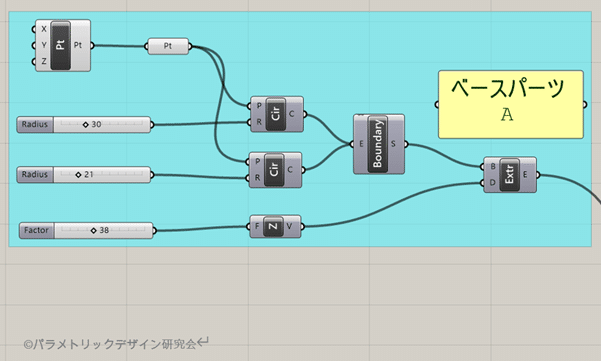Select the upper Cir circle component

(277, 114)
